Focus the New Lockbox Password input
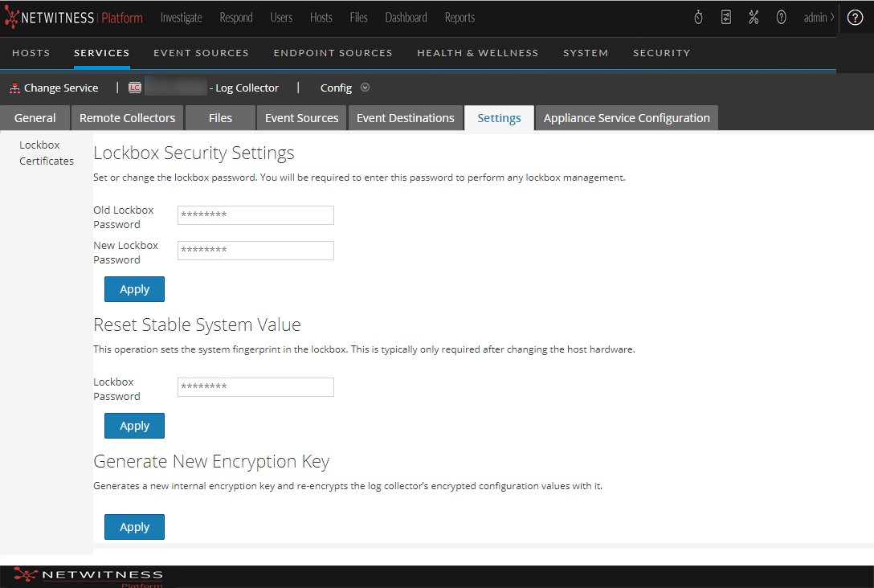The width and height of the screenshot is (874, 588). click(x=255, y=251)
